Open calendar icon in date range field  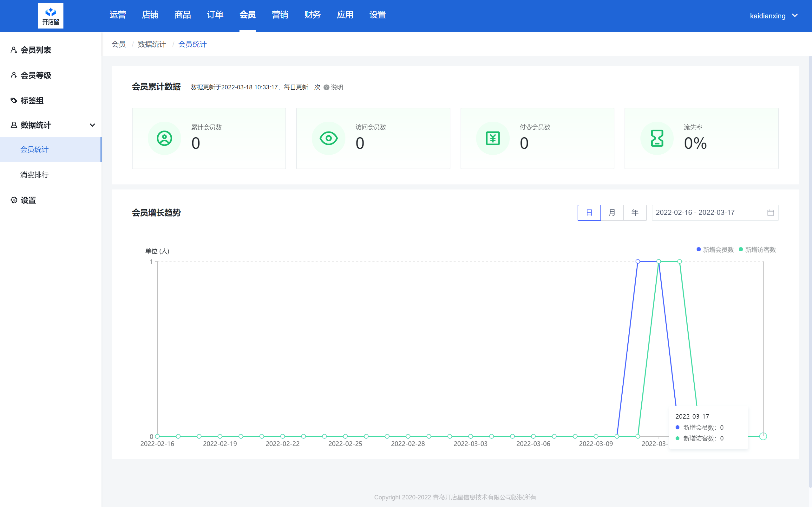(770, 213)
